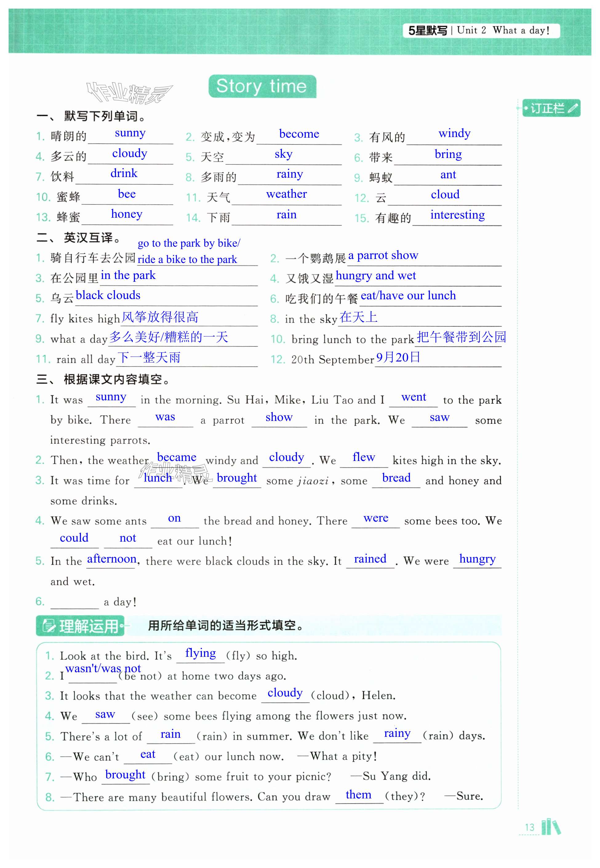The image size is (600, 868).
Task: Click the notepad icon in the 理解运用 banner
Action: (49, 626)
